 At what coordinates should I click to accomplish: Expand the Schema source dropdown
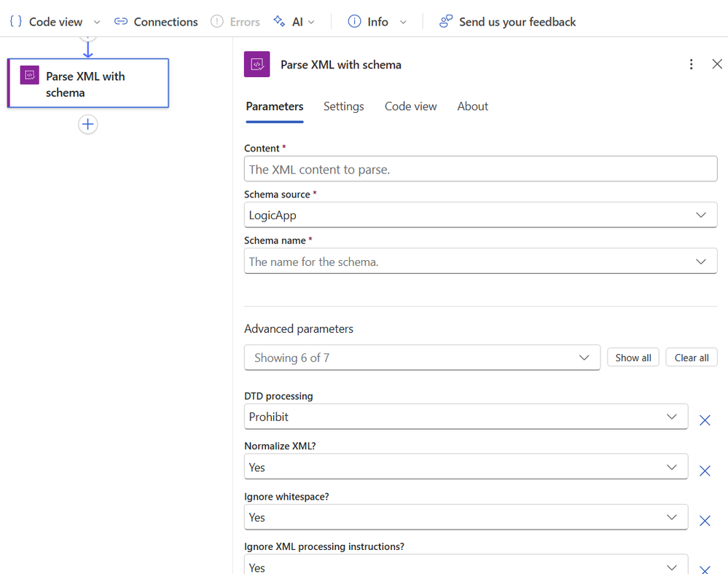click(x=480, y=215)
